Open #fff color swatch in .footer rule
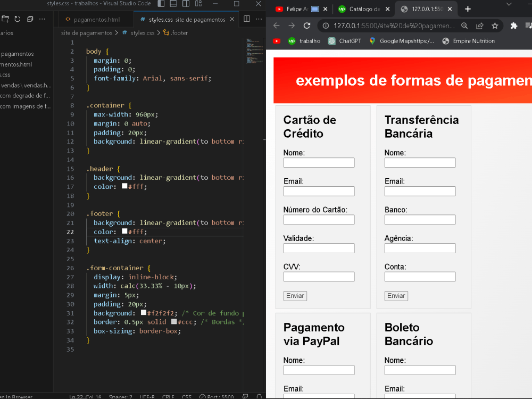Image resolution: width=532 pixels, height=399 pixels. (x=124, y=231)
